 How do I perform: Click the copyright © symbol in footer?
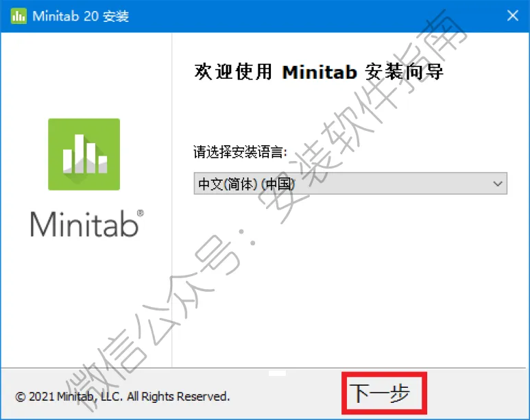click(21, 397)
